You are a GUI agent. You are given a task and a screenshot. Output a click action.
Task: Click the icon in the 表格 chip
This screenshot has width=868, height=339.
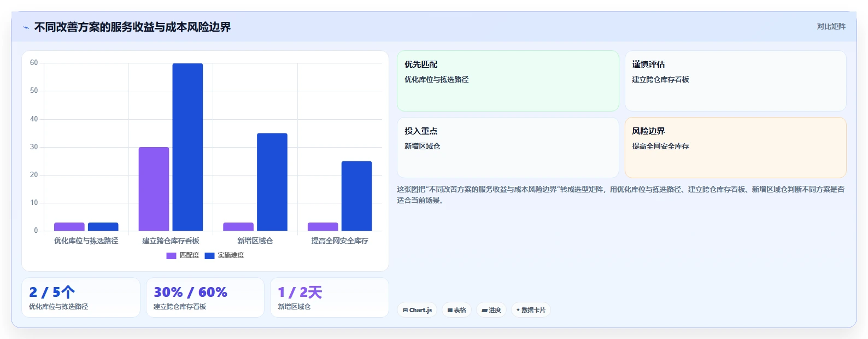click(450, 310)
